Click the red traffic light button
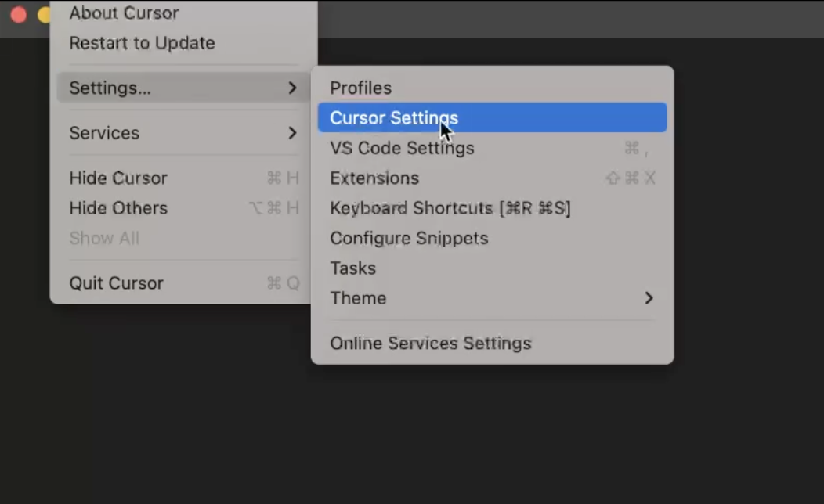This screenshot has width=824, height=504. click(x=18, y=13)
